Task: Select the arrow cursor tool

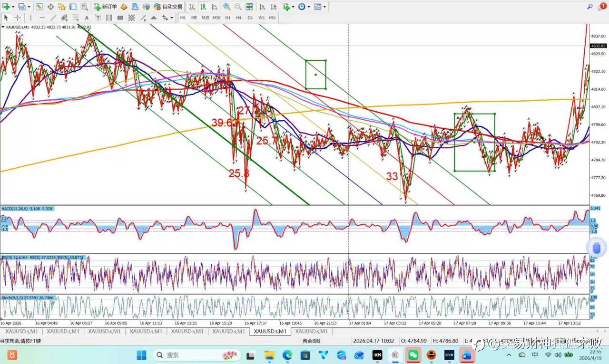Action: (6, 18)
